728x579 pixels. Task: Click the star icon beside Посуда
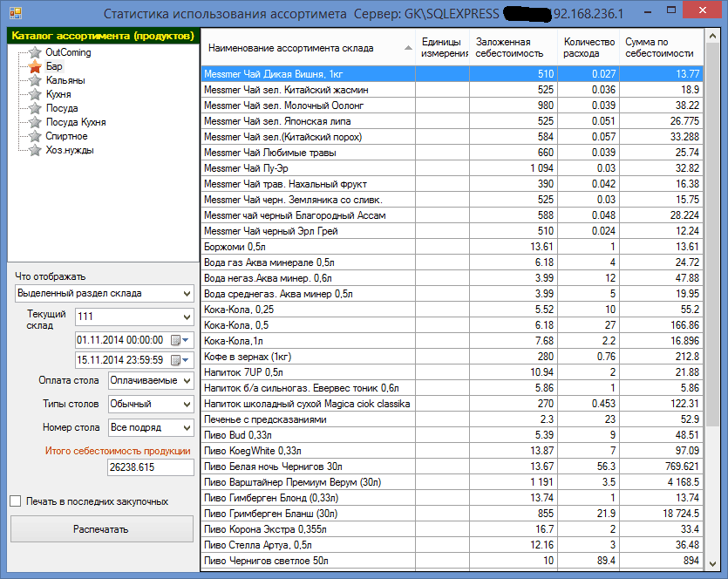click(x=35, y=108)
